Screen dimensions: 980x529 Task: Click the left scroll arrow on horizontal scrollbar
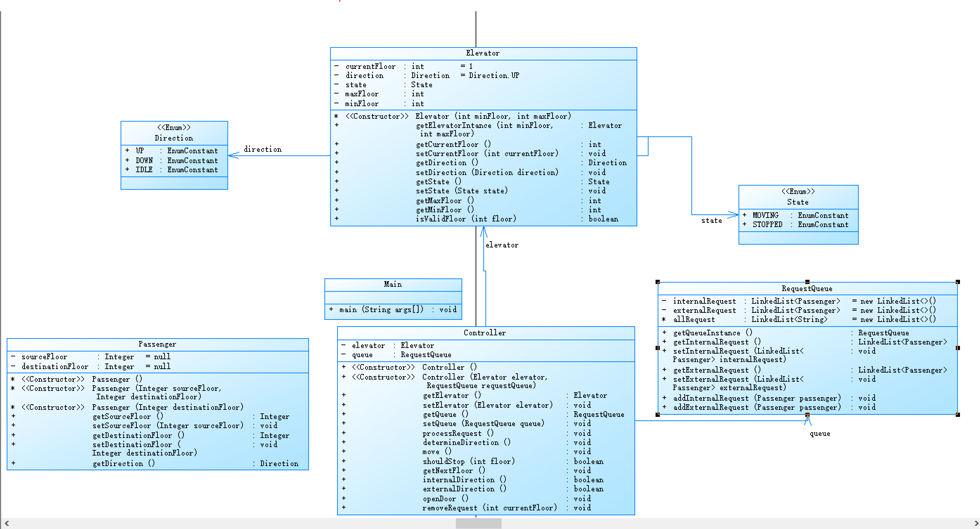point(6,523)
